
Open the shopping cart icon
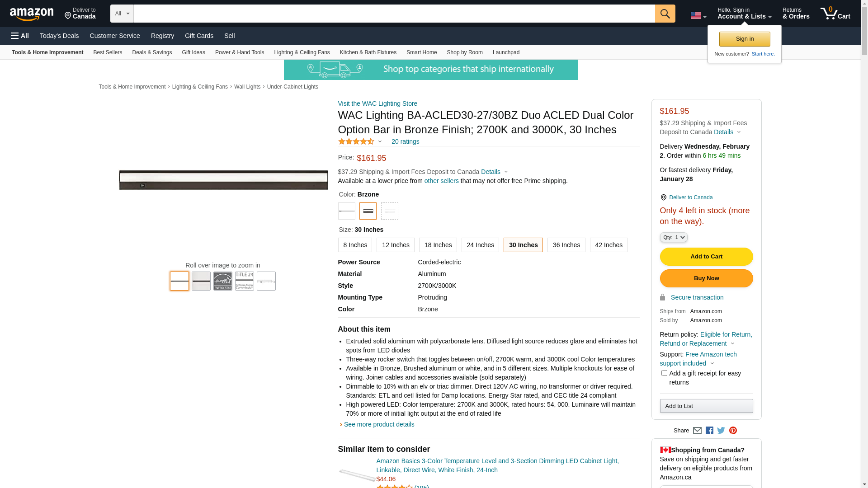(x=835, y=14)
